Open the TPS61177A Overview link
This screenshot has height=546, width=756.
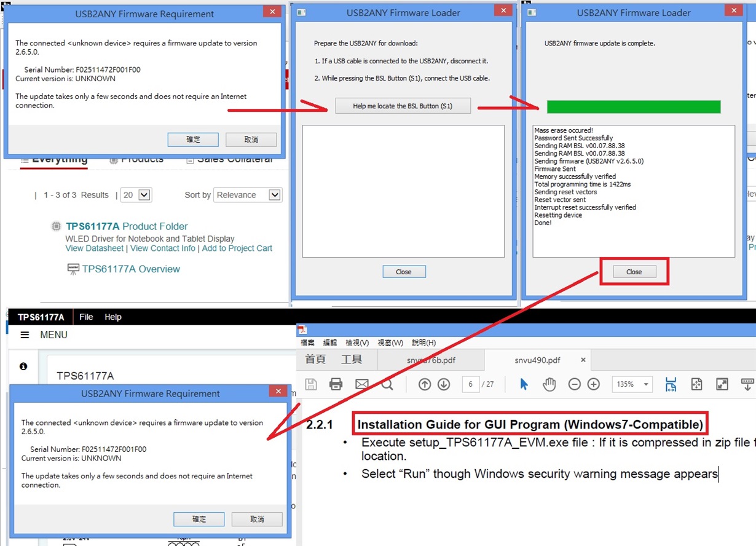pyautogui.click(x=131, y=269)
